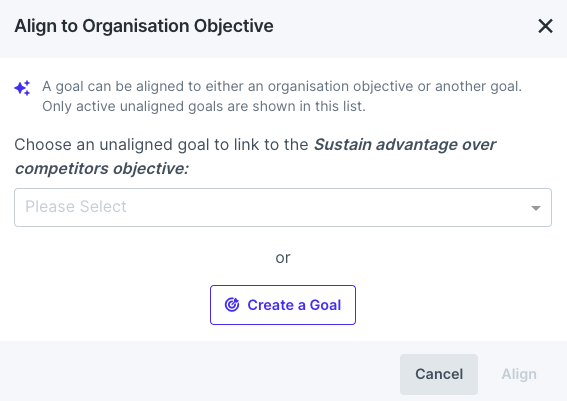
Task: Click the empty header bar right of the title
Action: point(405,26)
